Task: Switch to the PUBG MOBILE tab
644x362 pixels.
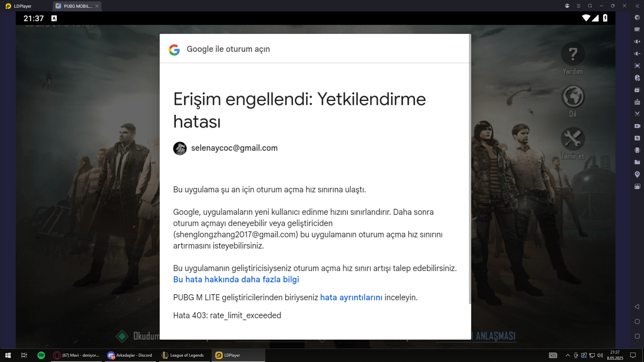Action: (x=77, y=6)
